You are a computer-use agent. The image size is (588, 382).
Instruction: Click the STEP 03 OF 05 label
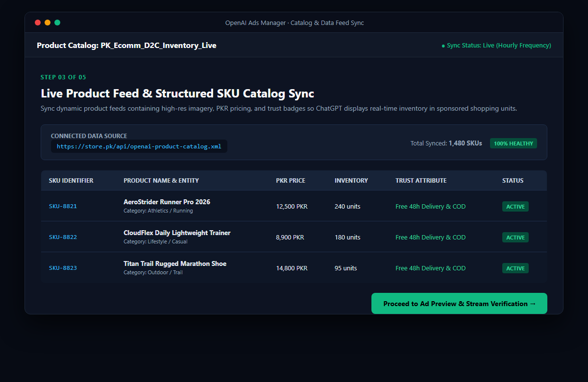(x=63, y=77)
